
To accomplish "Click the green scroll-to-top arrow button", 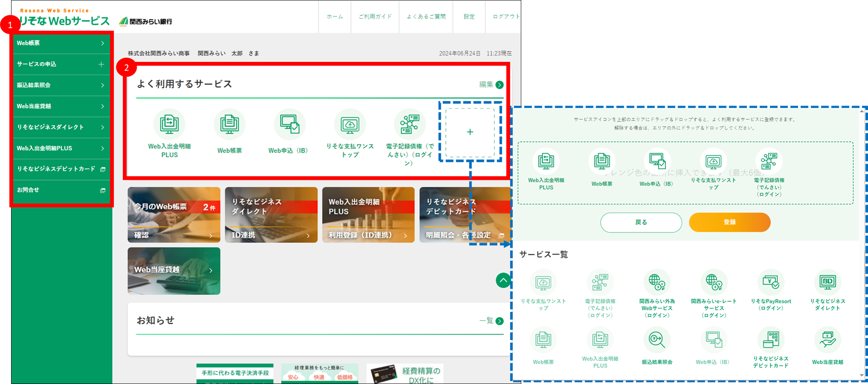I will point(503,280).
